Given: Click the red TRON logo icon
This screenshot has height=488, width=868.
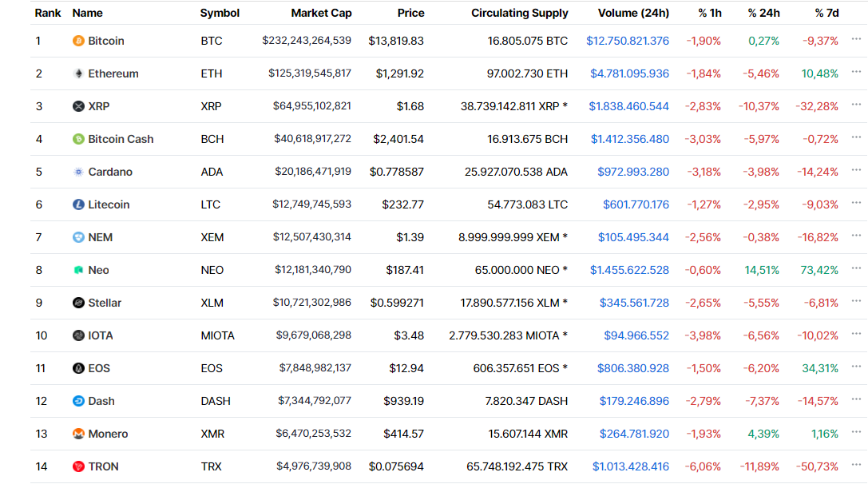Looking at the screenshot, I should tap(78, 466).
